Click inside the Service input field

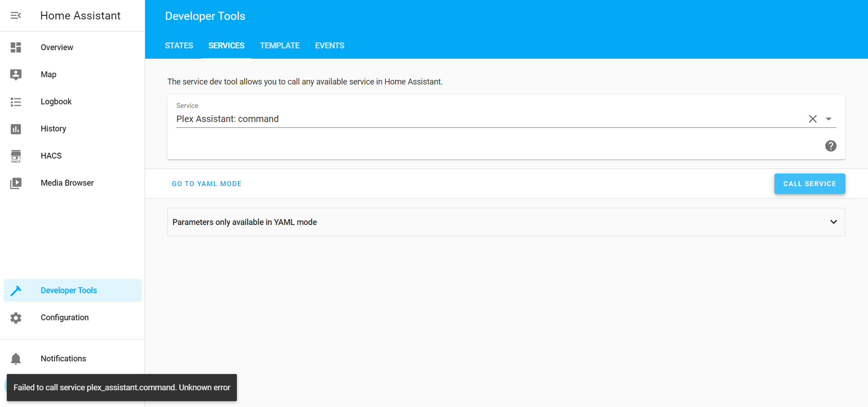pos(407,118)
